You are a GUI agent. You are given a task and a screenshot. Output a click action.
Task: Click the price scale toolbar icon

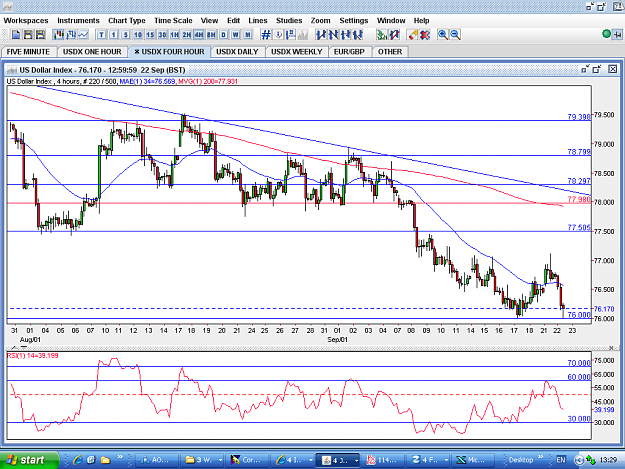click(x=291, y=35)
